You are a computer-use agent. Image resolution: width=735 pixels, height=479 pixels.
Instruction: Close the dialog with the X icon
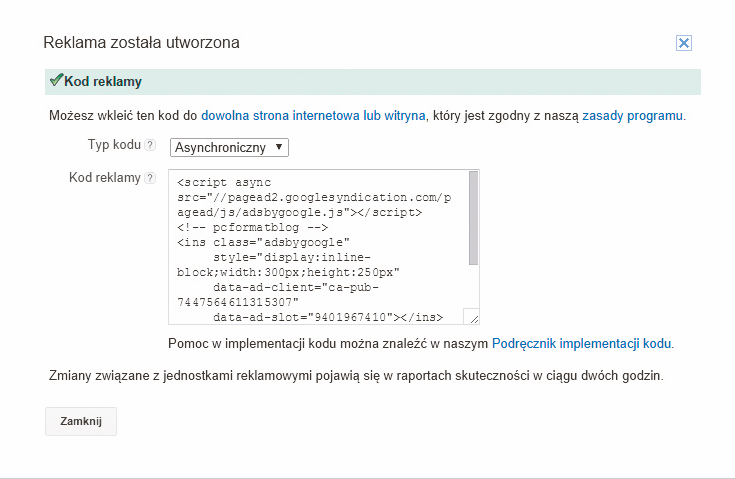click(x=684, y=43)
